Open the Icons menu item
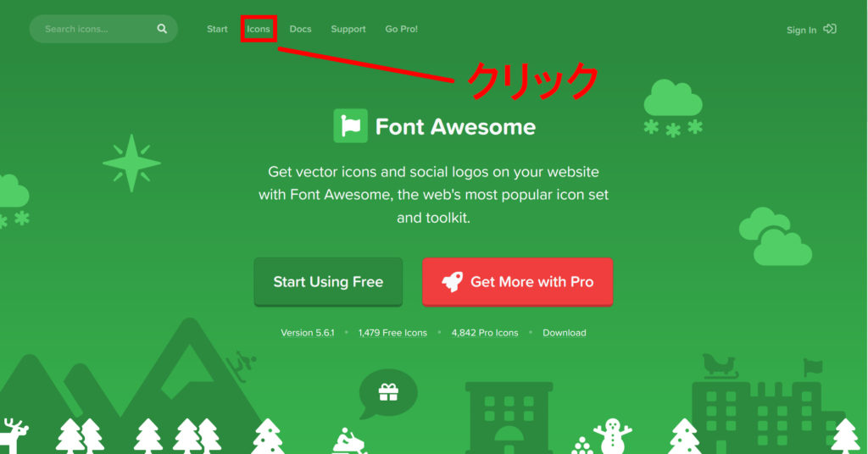868x454 pixels. pos(259,29)
